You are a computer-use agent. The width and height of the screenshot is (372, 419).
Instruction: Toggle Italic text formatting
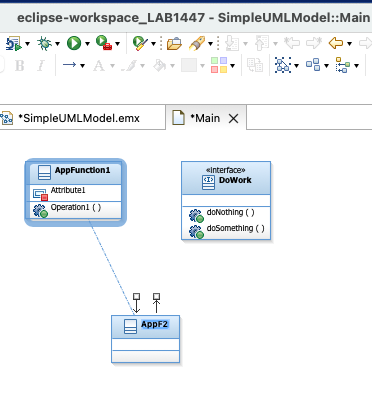point(41,66)
